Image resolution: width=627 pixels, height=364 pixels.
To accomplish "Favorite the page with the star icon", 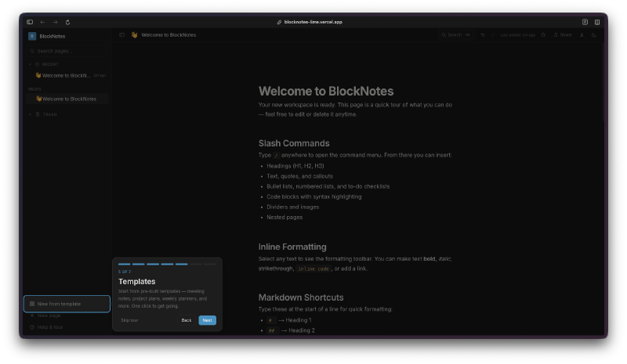I will [x=543, y=34].
